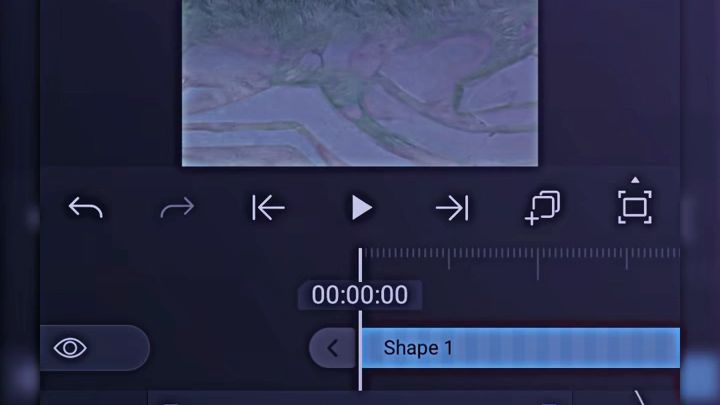The image size is (720, 405).
Task: Click the small up triangle above frame icon
Action: point(635,180)
